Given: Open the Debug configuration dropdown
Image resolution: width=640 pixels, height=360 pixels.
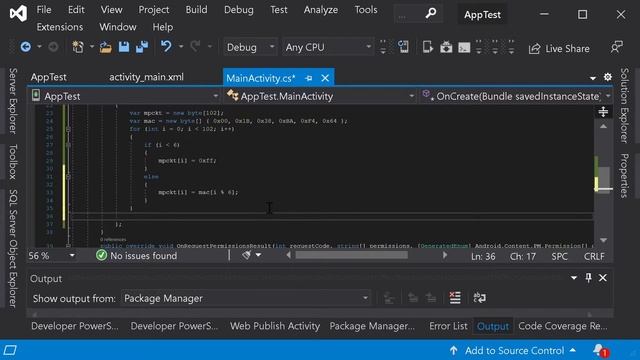Looking at the screenshot, I should point(250,47).
